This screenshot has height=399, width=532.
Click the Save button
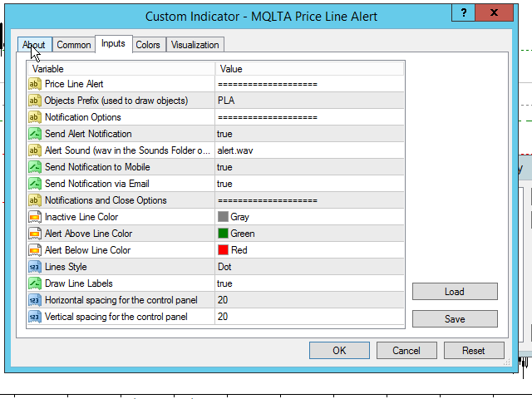(455, 319)
